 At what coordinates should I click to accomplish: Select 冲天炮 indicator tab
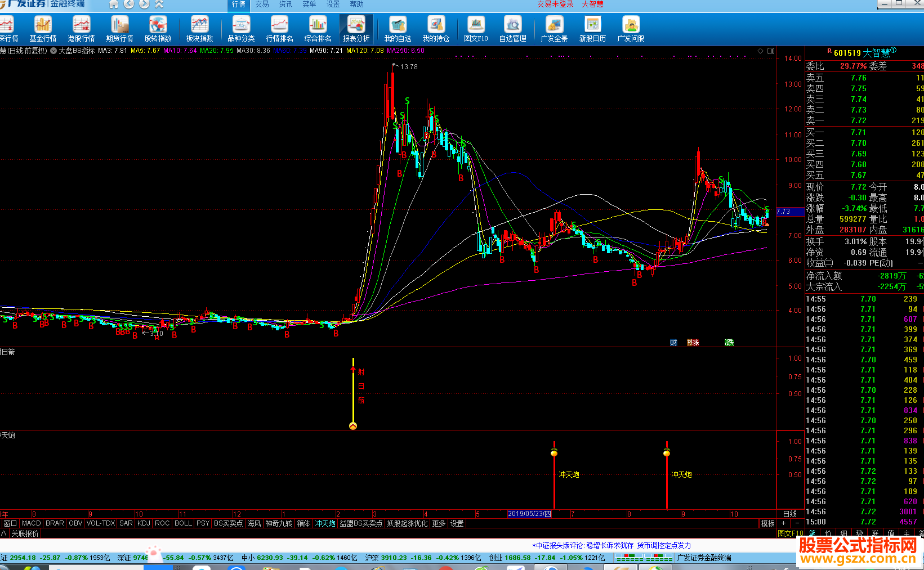coord(325,523)
